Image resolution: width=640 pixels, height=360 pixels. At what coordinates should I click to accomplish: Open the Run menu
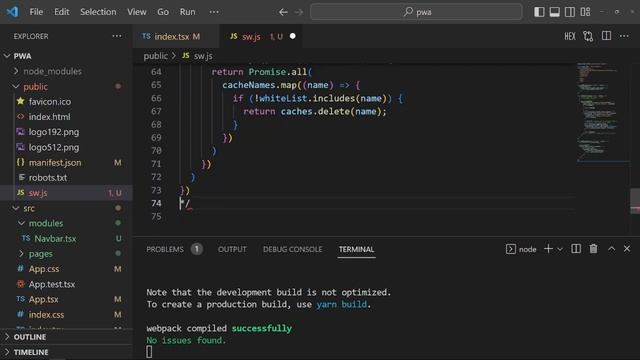[x=187, y=12]
